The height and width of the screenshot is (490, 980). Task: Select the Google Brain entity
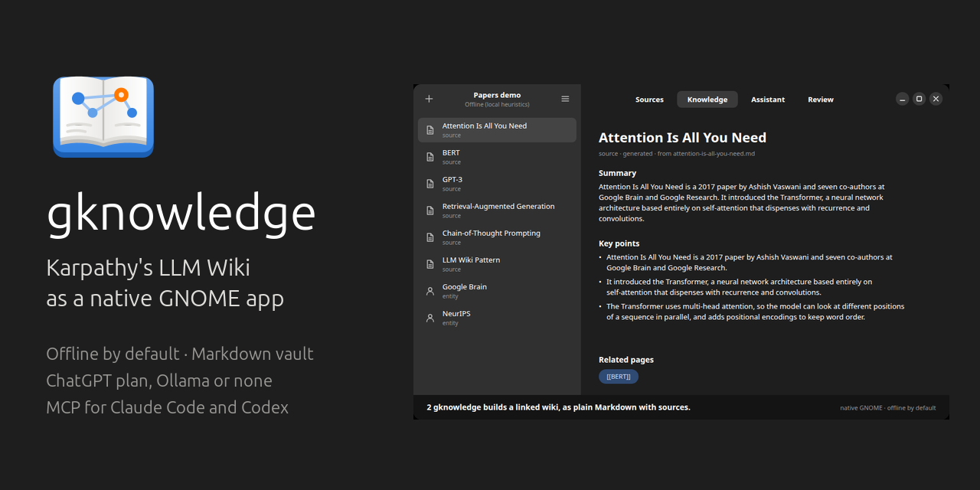[x=497, y=291]
